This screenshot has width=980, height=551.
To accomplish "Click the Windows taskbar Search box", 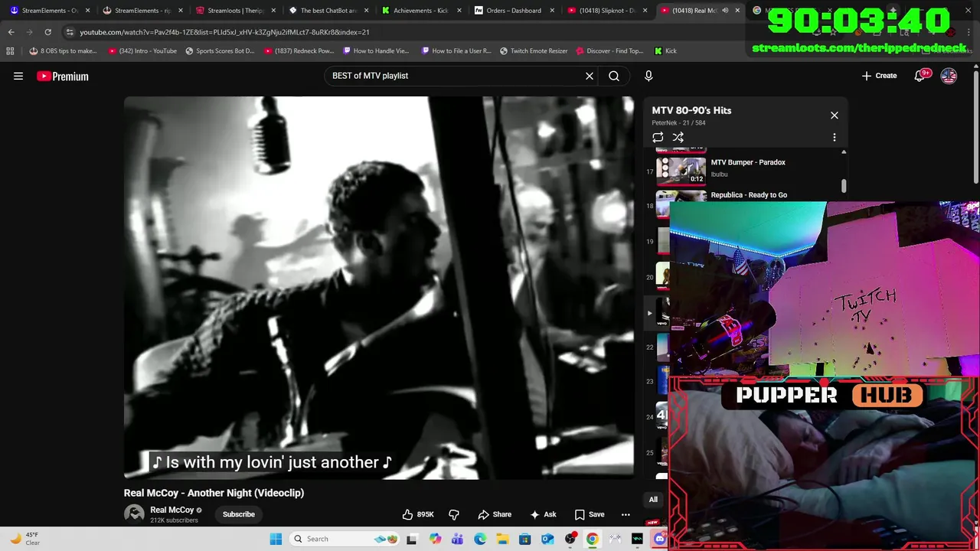I will pos(346,539).
